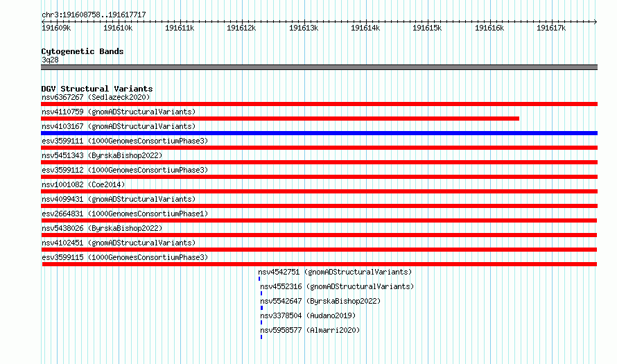The image size is (617, 364).
Task: Open variant nsv4110759 label
Action: [x=119, y=112]
